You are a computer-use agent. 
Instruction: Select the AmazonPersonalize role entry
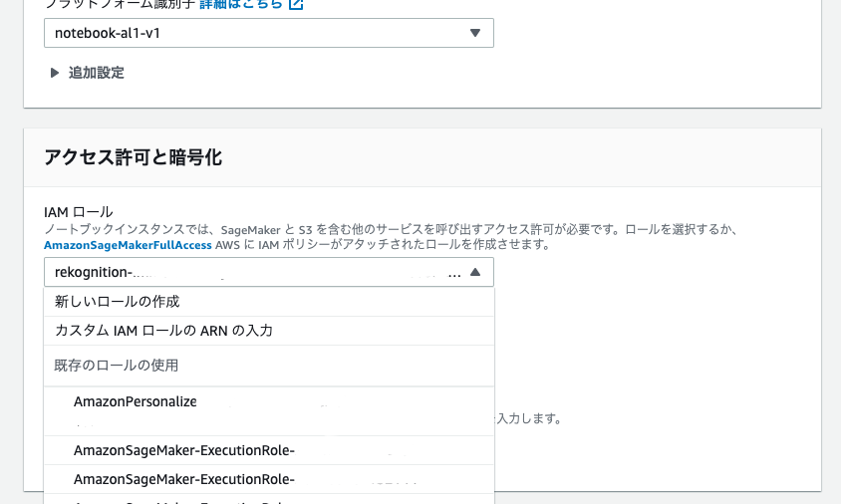click(x=269, y=411)
